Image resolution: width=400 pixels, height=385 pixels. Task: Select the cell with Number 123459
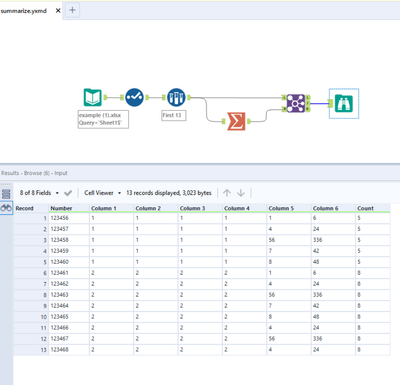[69, 251]
